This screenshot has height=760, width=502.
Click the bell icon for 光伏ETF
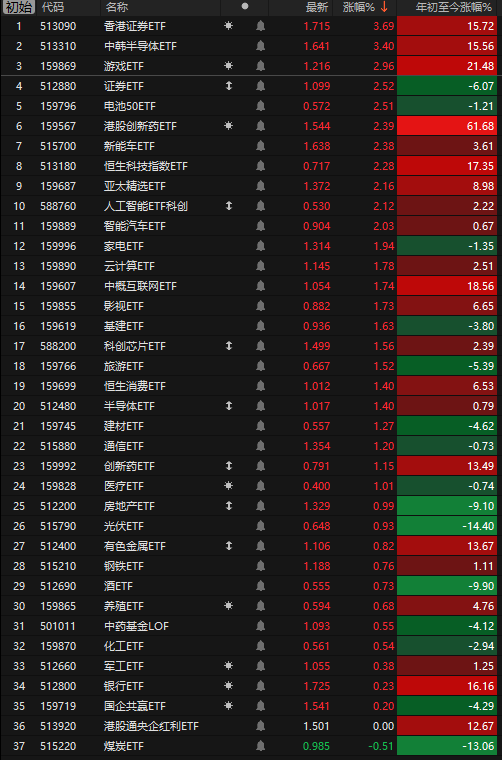(261, 526)
